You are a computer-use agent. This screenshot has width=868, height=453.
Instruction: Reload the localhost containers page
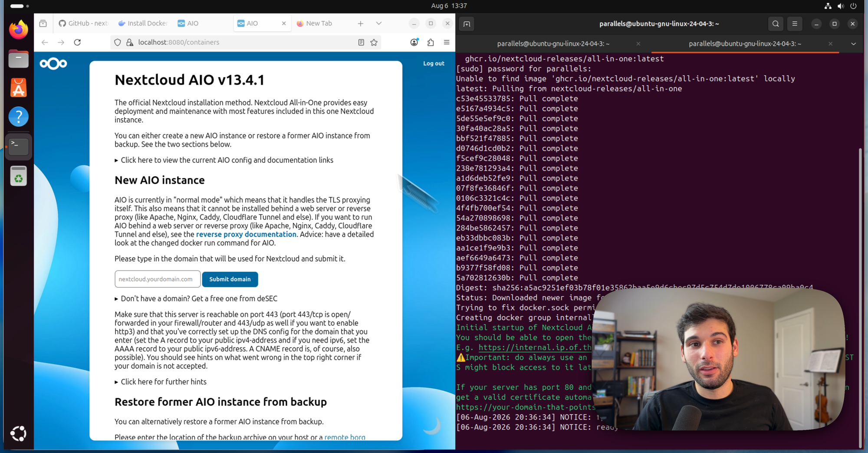[x=77, y=42]
